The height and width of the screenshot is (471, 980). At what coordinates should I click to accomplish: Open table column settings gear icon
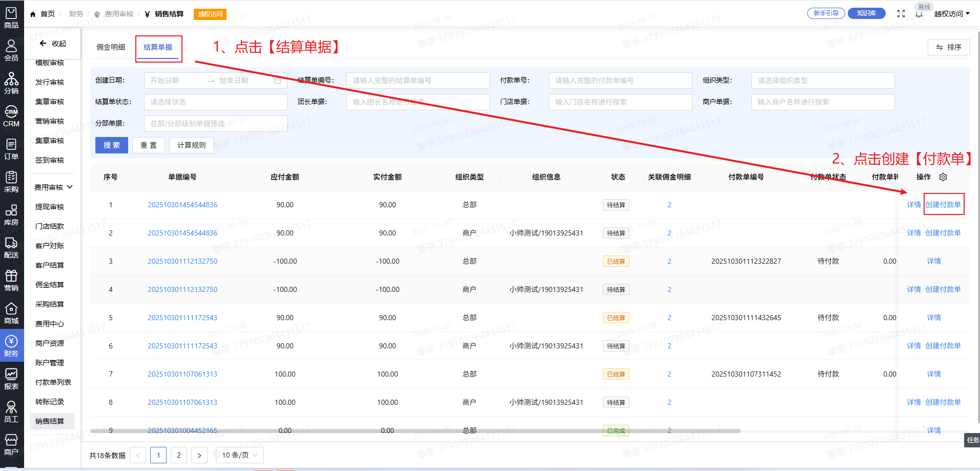point(943,177)
